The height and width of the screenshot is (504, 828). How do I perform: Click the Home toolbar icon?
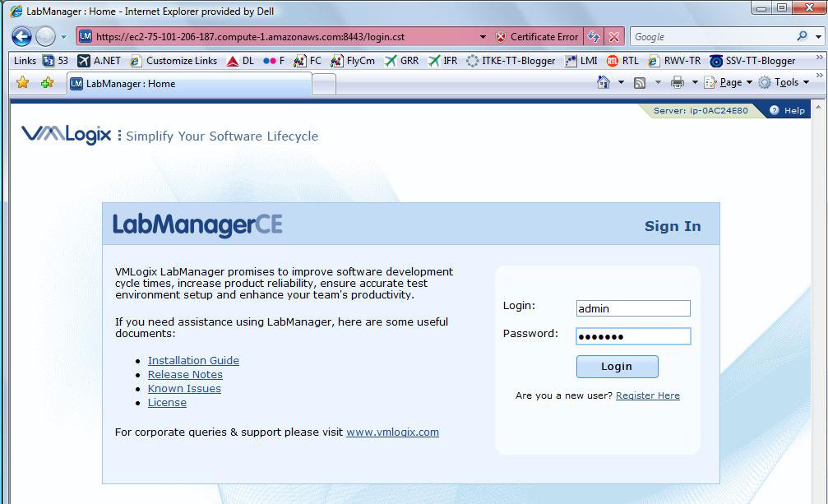point(604,82)
